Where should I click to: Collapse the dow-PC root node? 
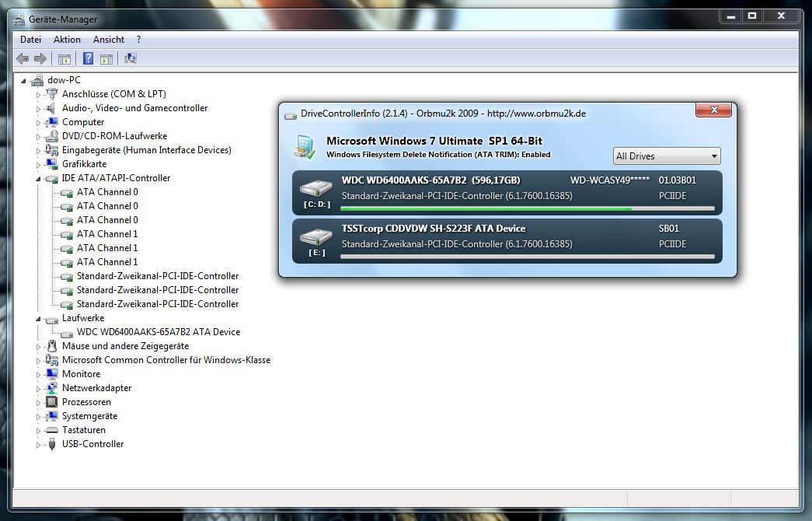[x=23, y=81]
